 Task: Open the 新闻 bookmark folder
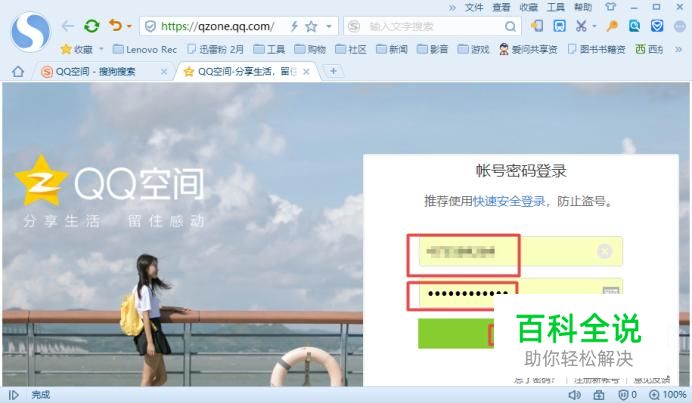392,49
